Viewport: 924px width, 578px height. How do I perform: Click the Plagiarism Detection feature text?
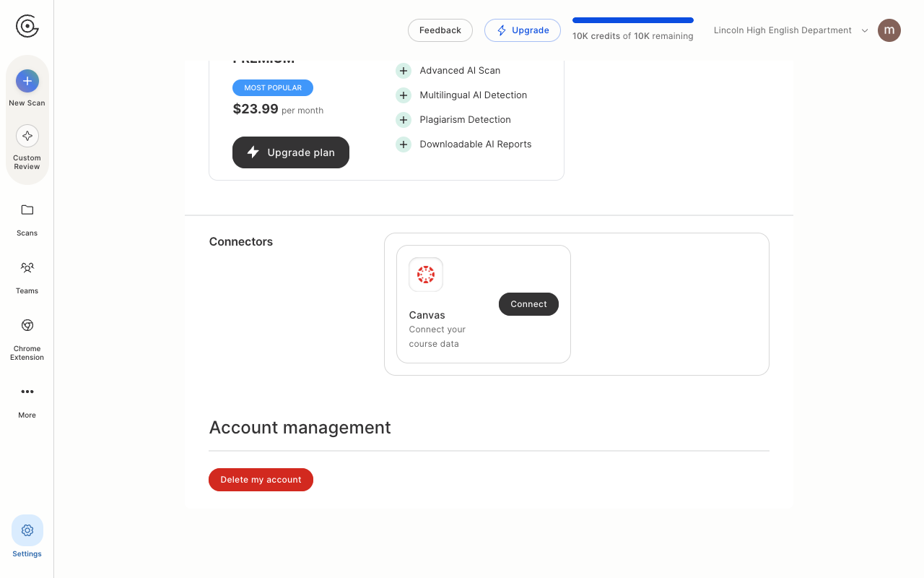pos(465,120)
